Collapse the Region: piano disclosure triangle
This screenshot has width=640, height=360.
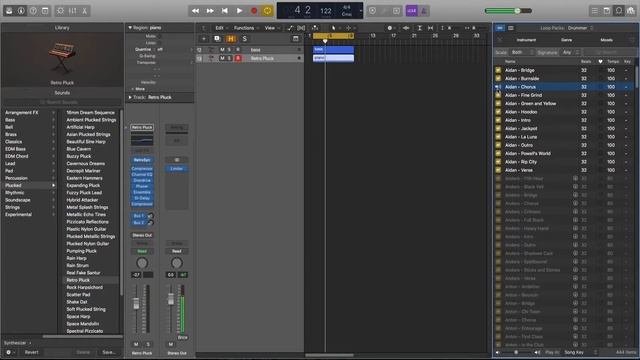coord(130,28)
